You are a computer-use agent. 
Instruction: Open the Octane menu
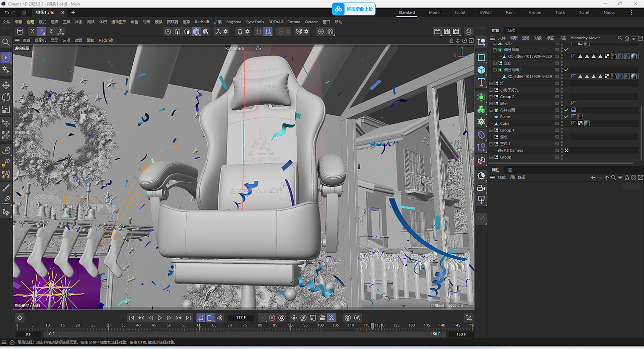[311, 22]
